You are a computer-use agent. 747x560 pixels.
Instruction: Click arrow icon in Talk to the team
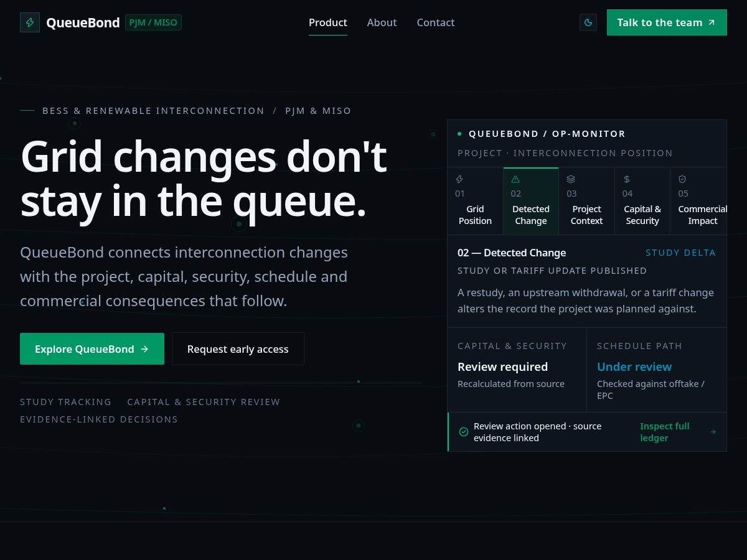(x=712, y=22)
